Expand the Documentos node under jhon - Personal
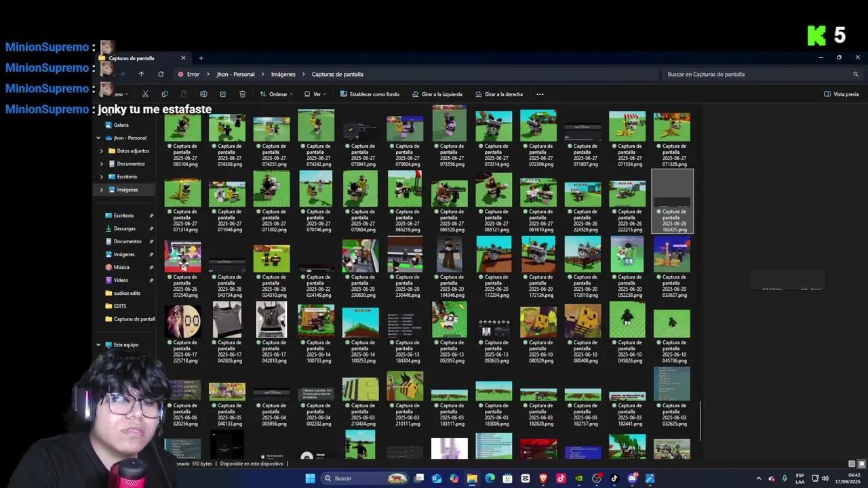 point(102,164)
